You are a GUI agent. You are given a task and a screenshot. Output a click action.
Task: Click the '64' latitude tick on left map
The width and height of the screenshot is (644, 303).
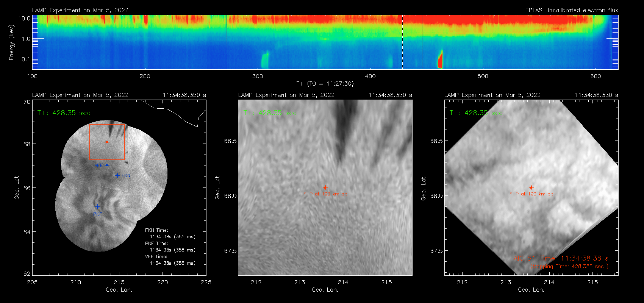tap(27, 232)
